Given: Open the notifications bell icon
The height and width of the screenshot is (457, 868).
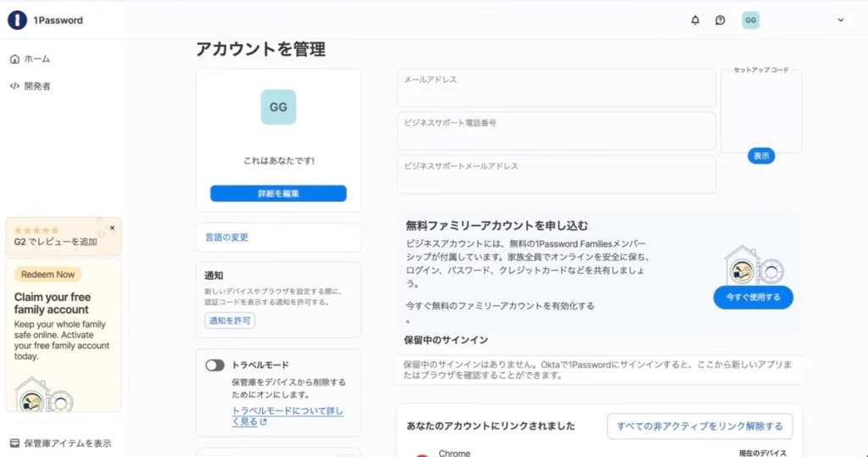Looking at the screenshot, I should (x=695, y=20).
